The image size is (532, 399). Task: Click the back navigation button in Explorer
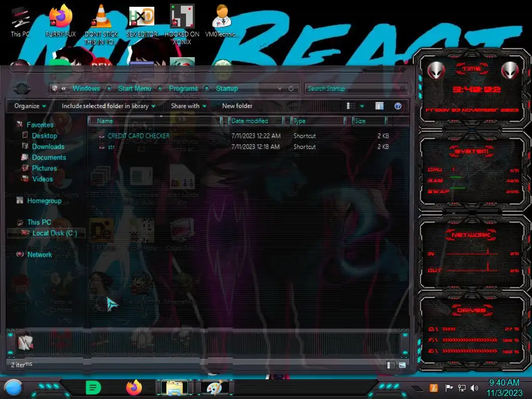[22, 89]
